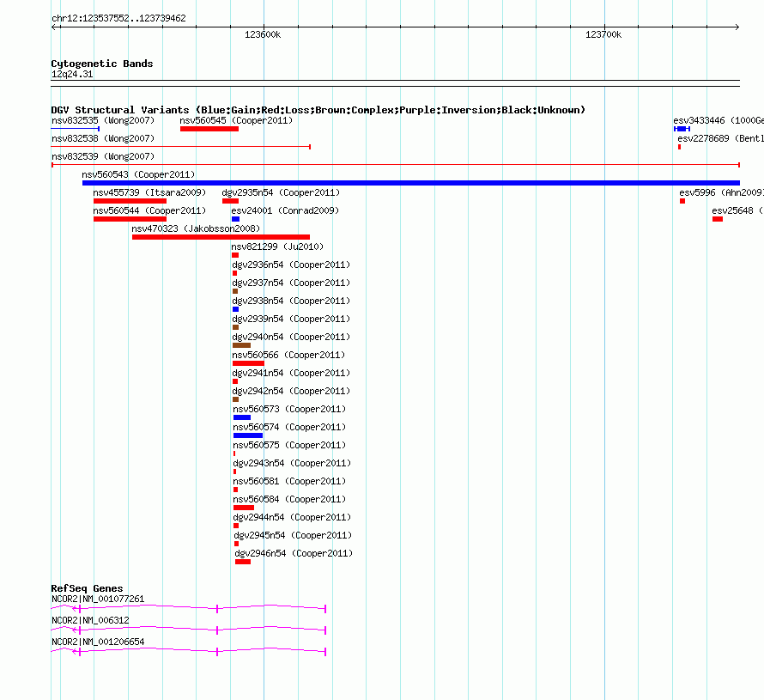This screenshot has height=700, width=764.
Task: Click the dgv2935n54 (Cooper2011) label
Action: pyautogui.click(x=281, y=192)
